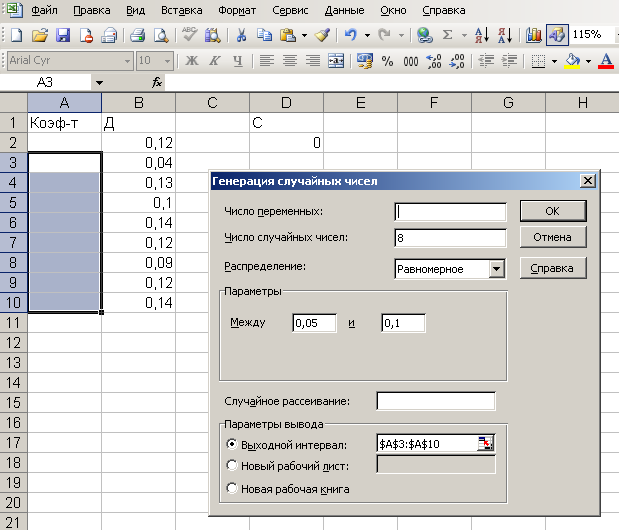Insert hyperlink with the globe icon
The width and height of the screenshot is (619, 530).
(424, 35)
